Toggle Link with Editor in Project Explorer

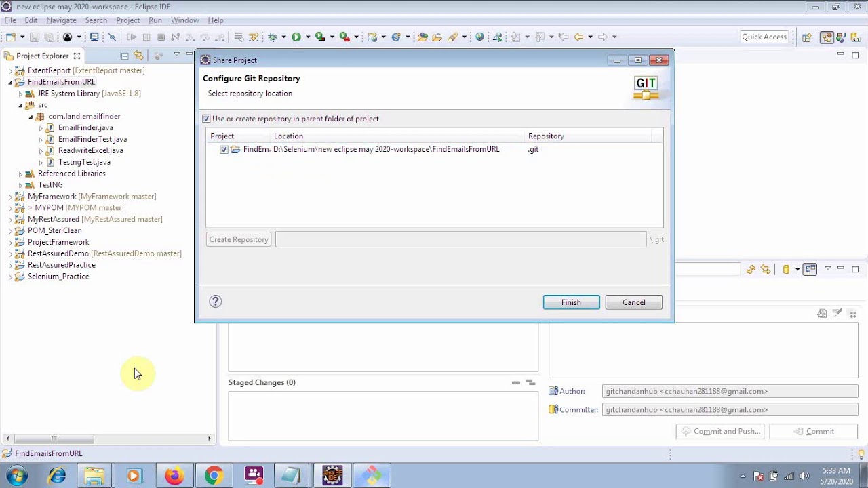(x=139, y=56)
